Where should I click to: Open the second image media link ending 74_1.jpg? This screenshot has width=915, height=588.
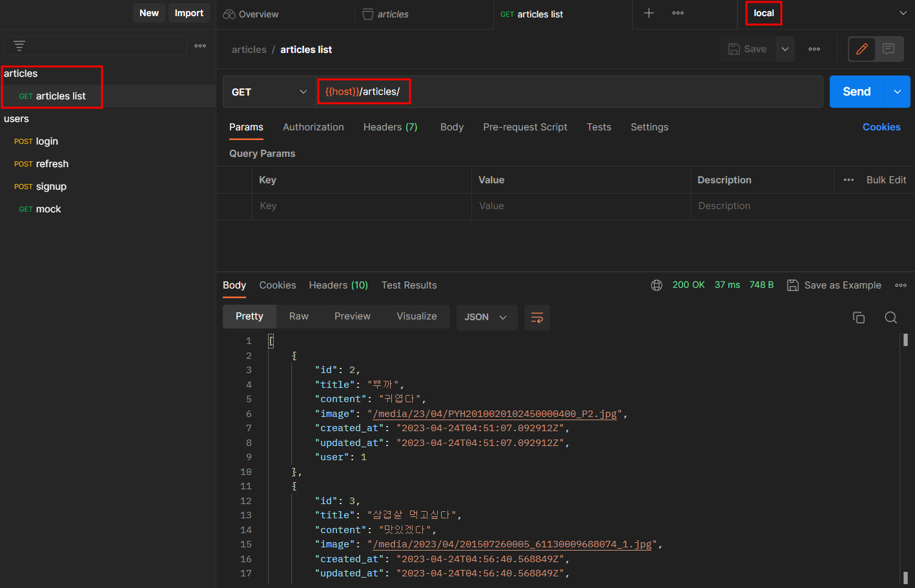tap(512, 544)
